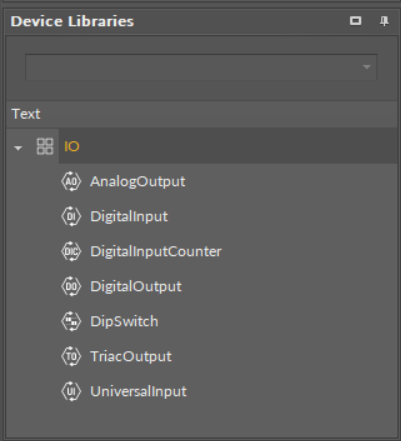Click the Device Libraries panel title

(72, 21)
